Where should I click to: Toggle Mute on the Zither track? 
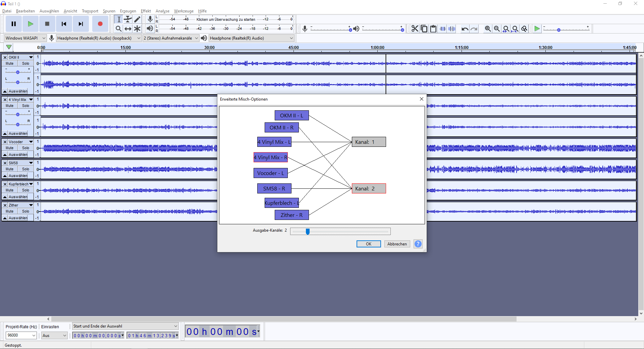click(x=10, y=211)
